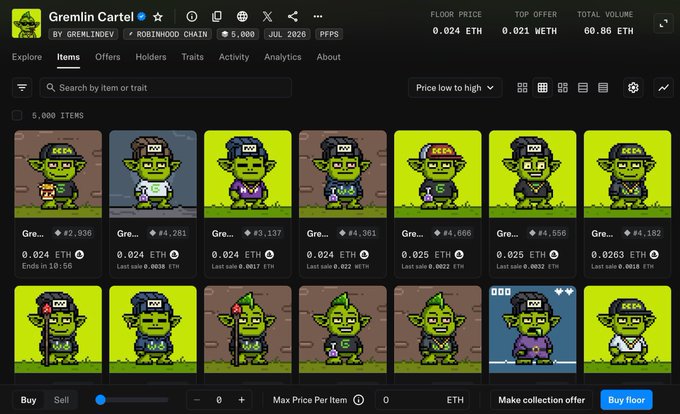Click the marketplace icon next to 0.0263 ETH
The image size is (680, 414).
[654, 254]
